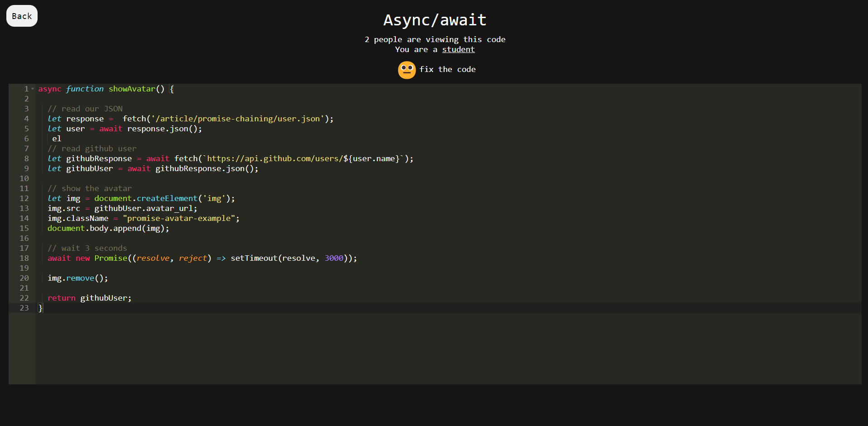Click line number 23 in gutter
This screenshot has width=868, height=426.
pos(24,308)
